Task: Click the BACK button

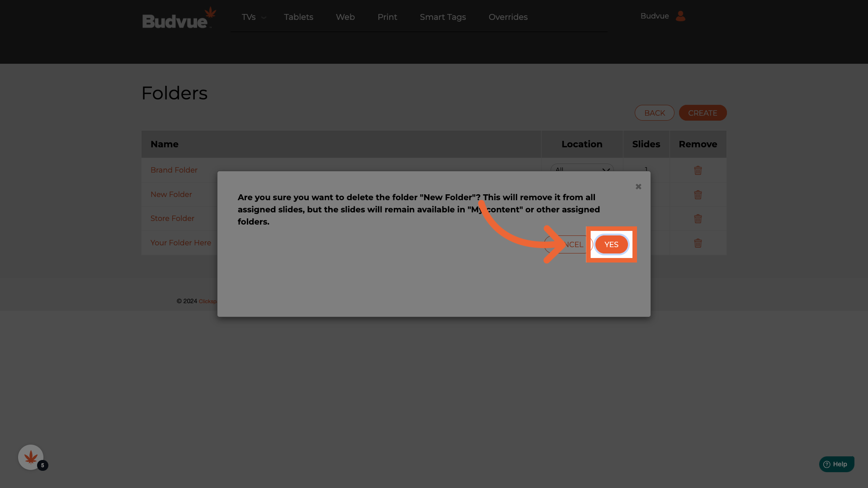Action: 654,113
